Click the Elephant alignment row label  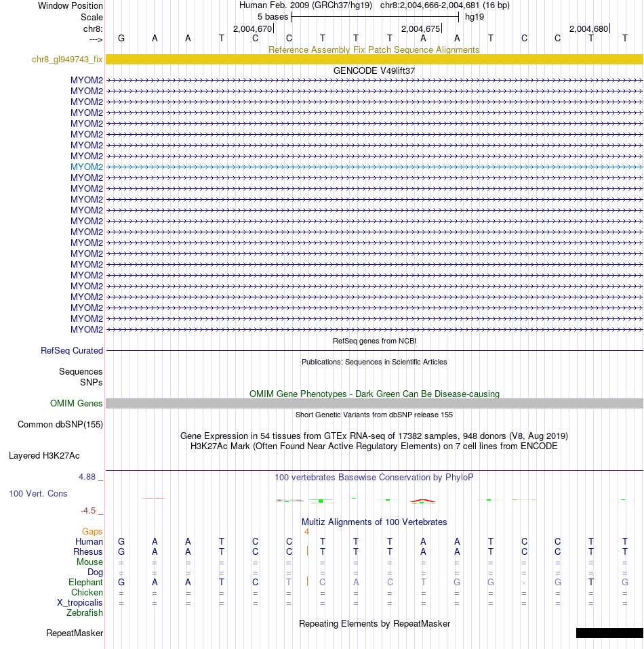point(85,583)
